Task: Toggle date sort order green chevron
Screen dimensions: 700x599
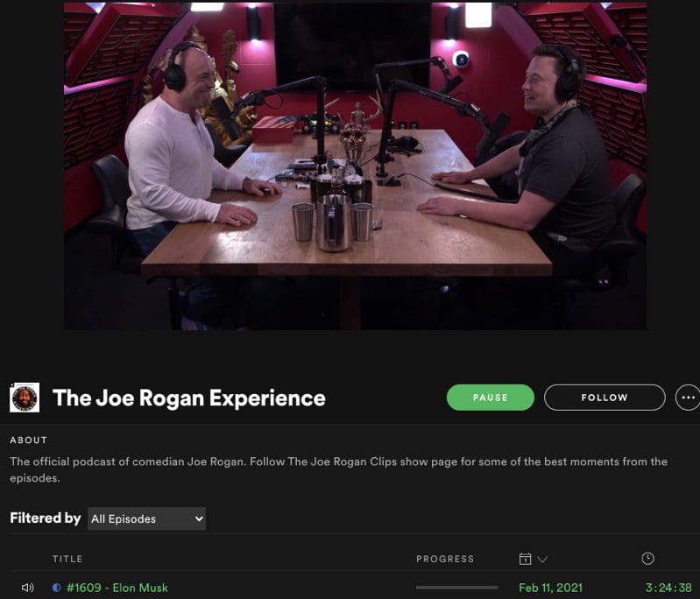Action: click(x=542, y=560)
